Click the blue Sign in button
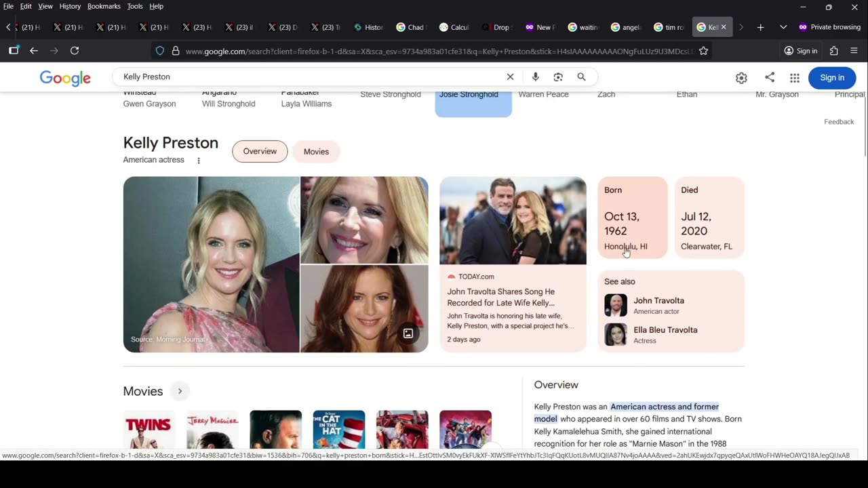The height and width of the screenshot is (488, 868). pos(831,78)
